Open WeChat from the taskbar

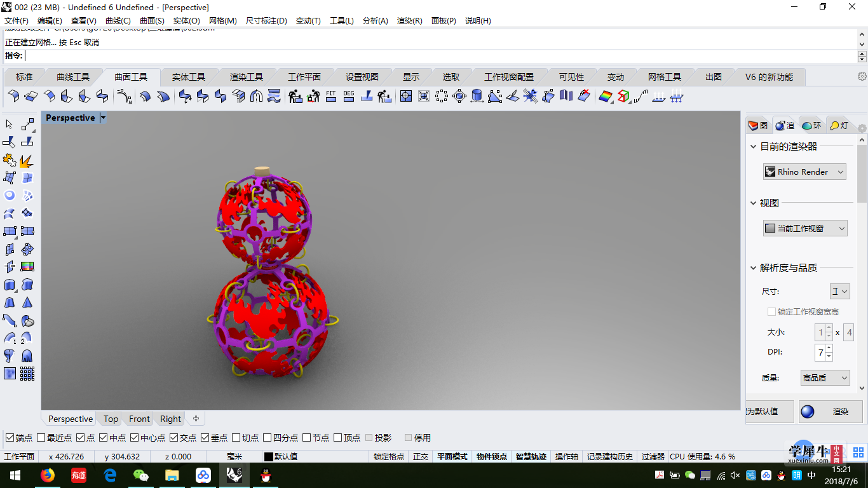click(x=141, y=475)
